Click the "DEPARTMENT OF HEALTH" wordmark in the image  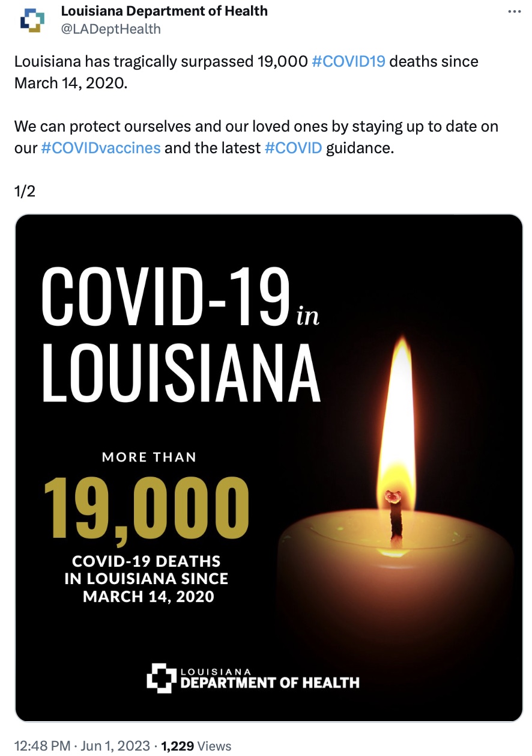coord(270,682)
